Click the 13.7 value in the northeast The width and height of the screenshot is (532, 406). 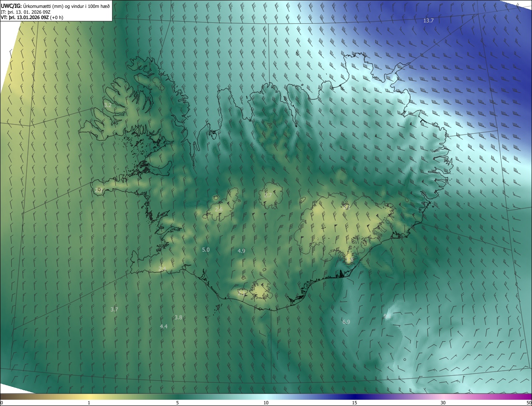click(x=429, y=21)
